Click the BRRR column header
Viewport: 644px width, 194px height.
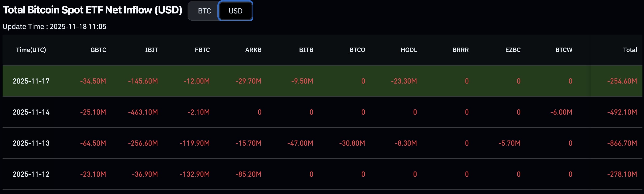tap(461, 50)
